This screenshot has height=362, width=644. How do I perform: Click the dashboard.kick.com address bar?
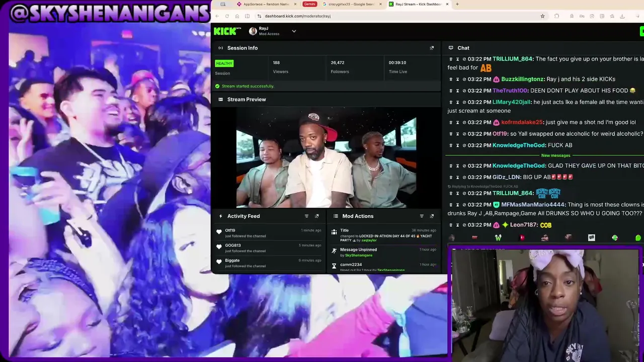397,16
